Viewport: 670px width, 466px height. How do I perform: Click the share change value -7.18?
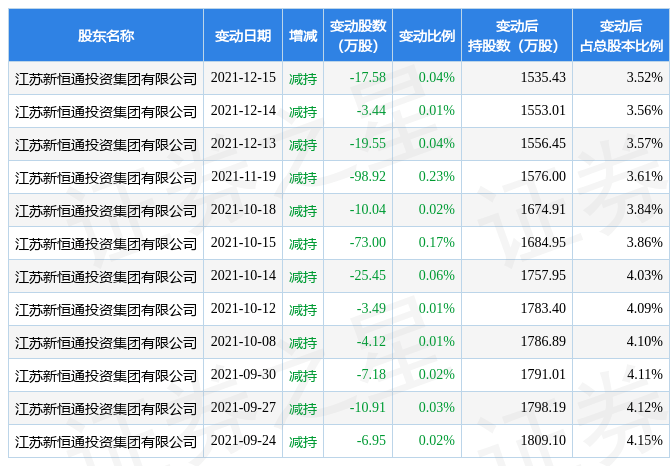point(371,374)
